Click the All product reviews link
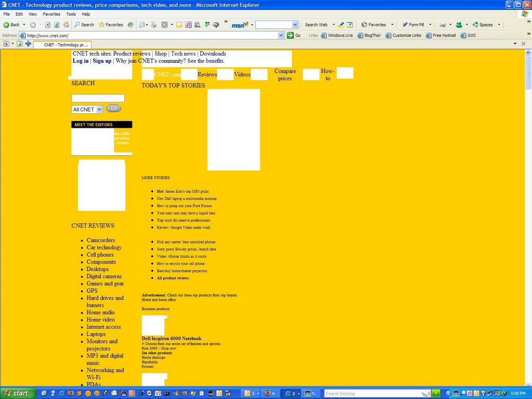Viewport: 532px width, 399px height. point(172,278)
